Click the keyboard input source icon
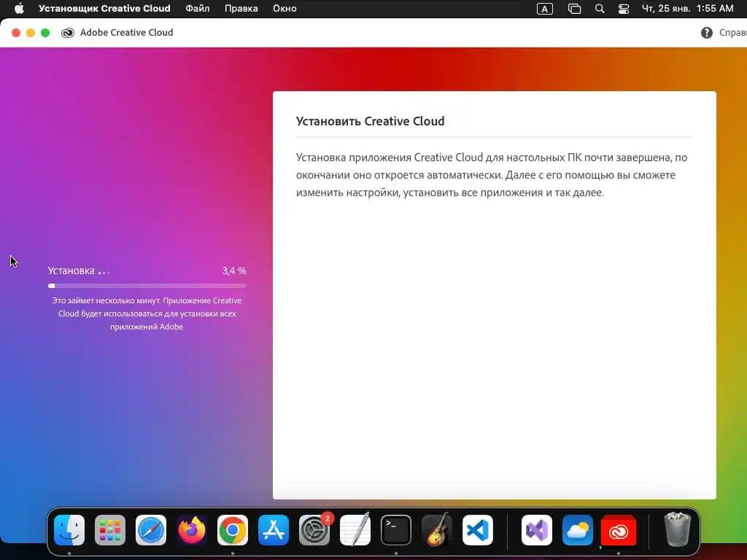Viewport: 747px width, 560px height. click(544, 9)
